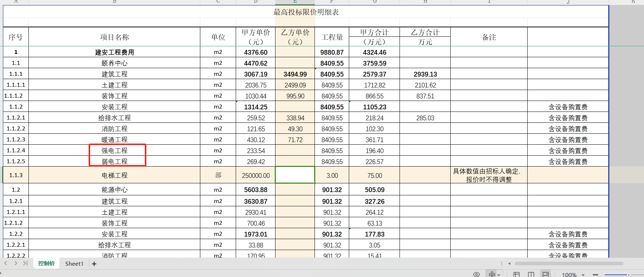The image size is (644, 277).
Task: Select the header cell 甲方单价（元）
Action: click(x=255, y=37)
